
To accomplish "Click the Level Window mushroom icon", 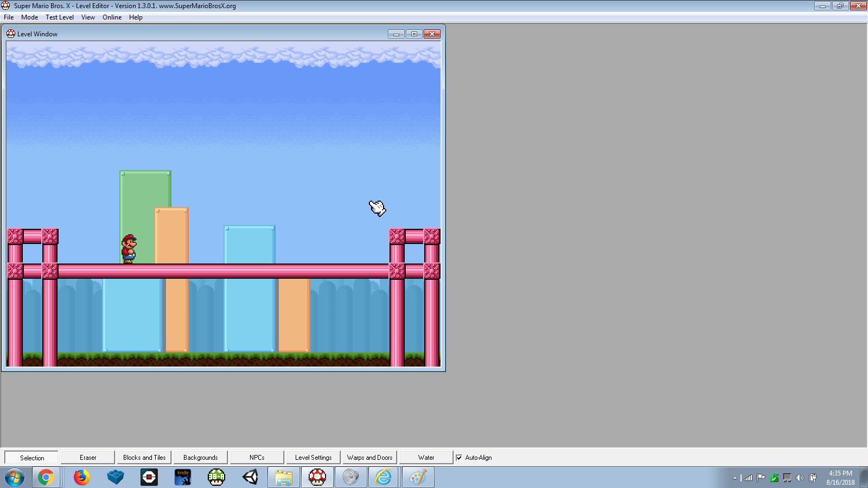I will 11,34.
